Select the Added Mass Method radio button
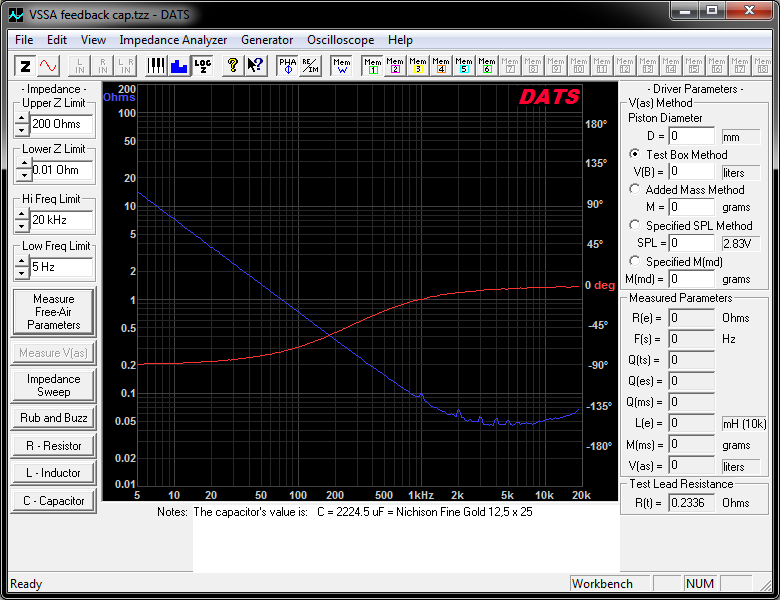The height and width of the screenshot is (600, 780). point(634,189)
